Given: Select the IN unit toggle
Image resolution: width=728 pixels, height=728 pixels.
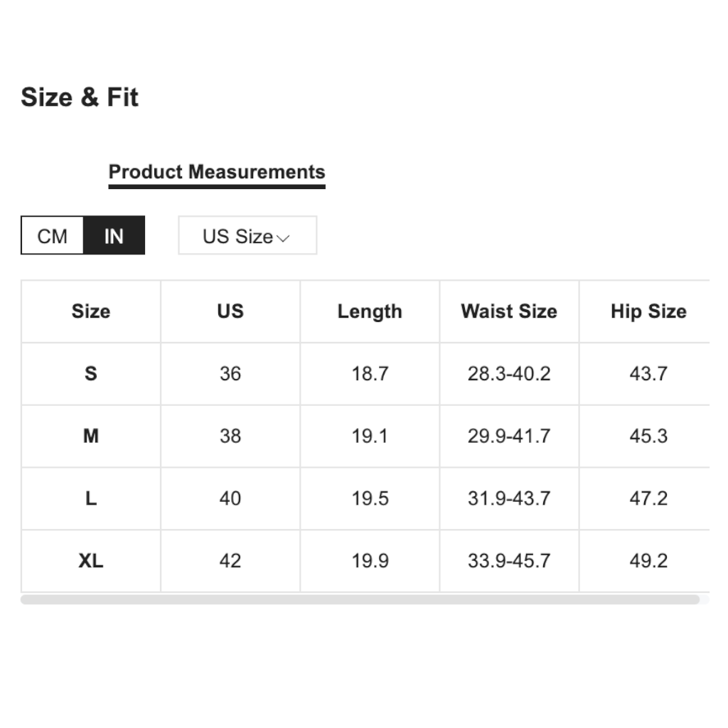Looking at the screenshot, I should click(114, 235).
